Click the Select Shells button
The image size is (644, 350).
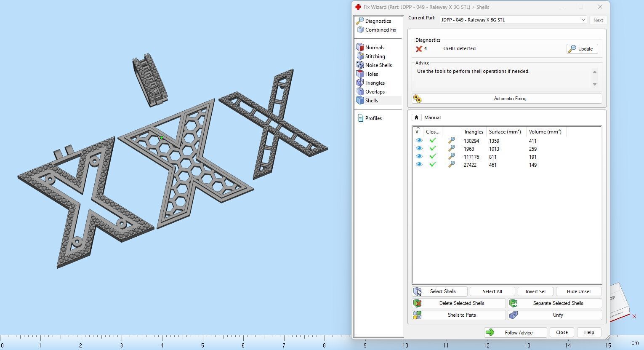click(439, 291)
